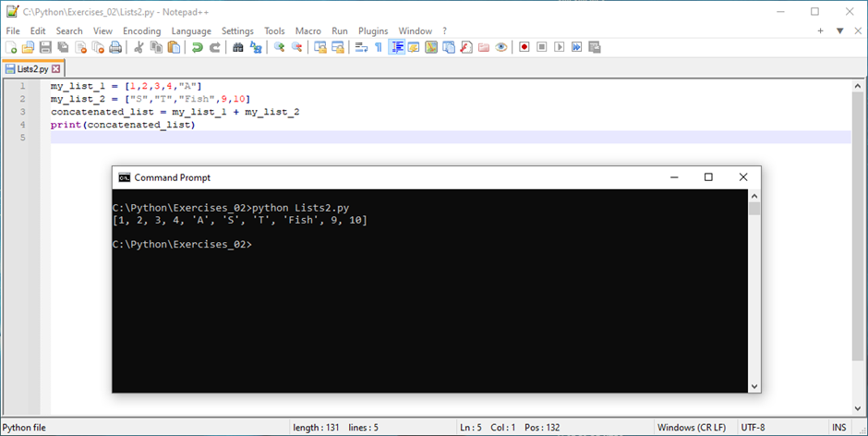Open the ? help menu

[444, 31]
